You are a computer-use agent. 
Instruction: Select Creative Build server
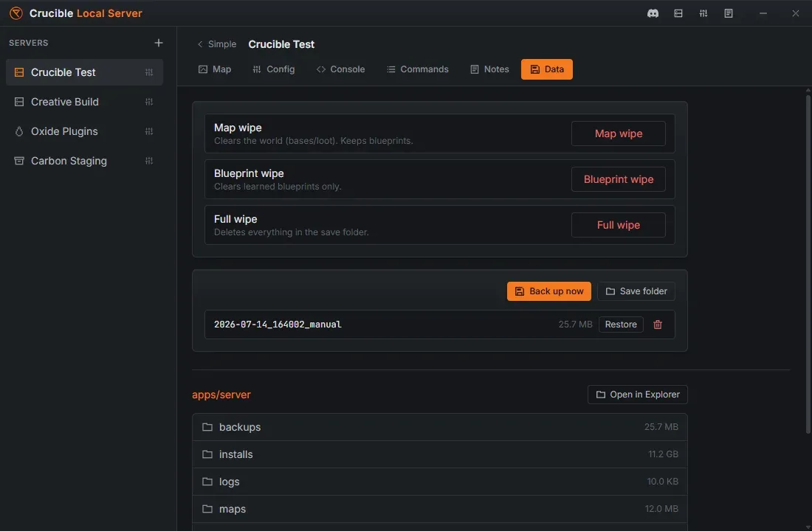point(84,102)
